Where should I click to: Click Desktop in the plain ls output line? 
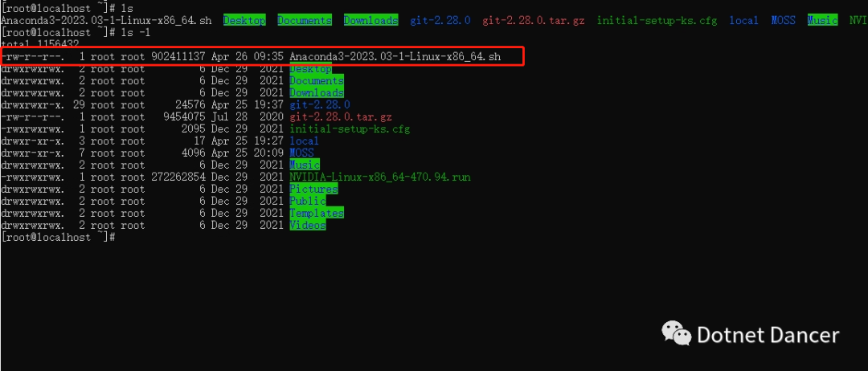pyautogui.click(x=244, y=20)
